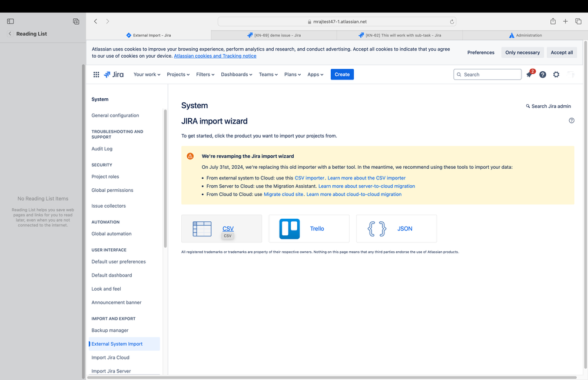Switch to the External Import - Jira tab
This screenshot has width=588, height=380.
point(148,35)
